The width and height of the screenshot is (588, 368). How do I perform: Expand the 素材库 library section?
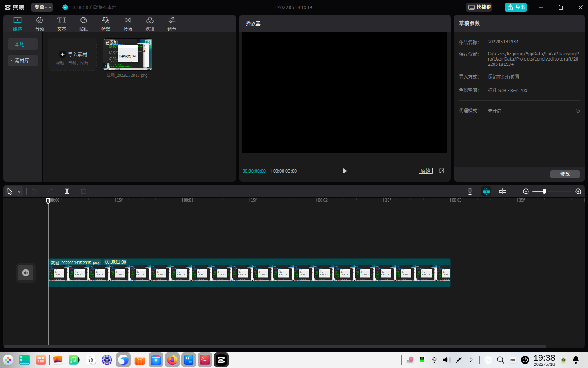22,61
